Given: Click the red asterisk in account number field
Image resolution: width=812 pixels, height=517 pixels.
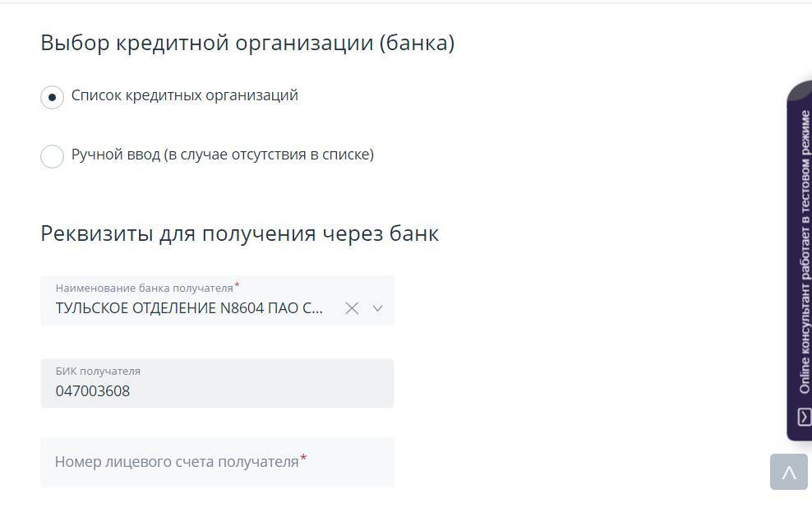Looking at the screenshot, I should coord(303,458).
